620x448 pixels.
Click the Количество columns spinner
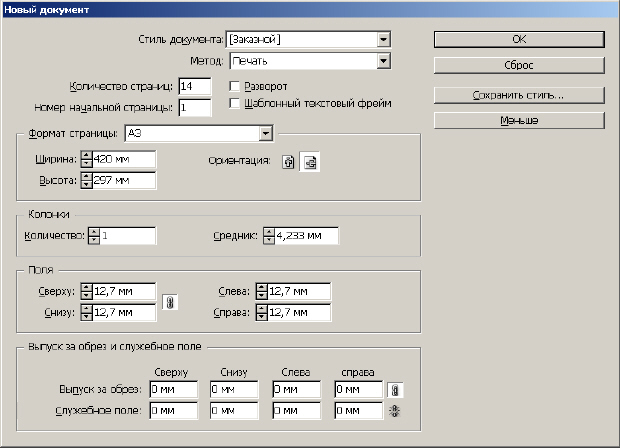click(94, 236)
